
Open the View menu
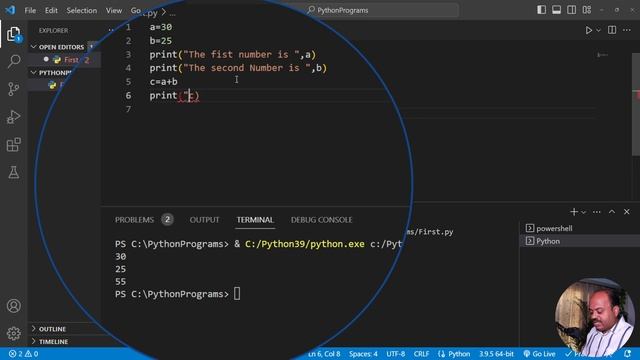[114, 10]
